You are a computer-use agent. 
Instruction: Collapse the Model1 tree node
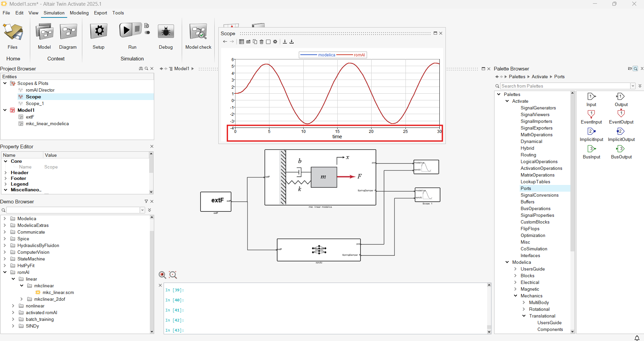[x=5, y=110]
